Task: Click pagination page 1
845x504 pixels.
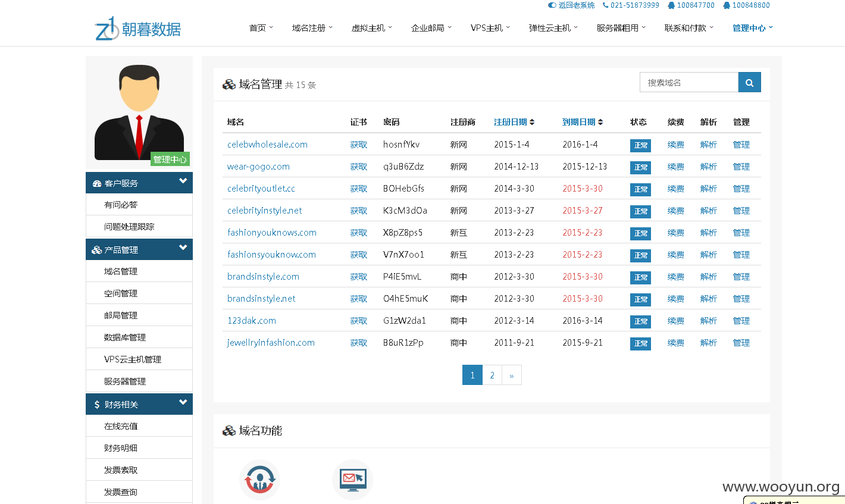Action: point(472,375)
